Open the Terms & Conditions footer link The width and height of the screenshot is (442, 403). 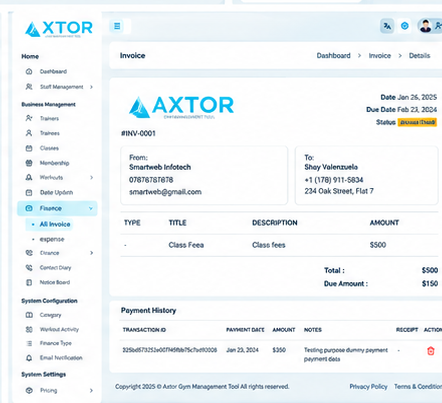(x=418, y=386)
